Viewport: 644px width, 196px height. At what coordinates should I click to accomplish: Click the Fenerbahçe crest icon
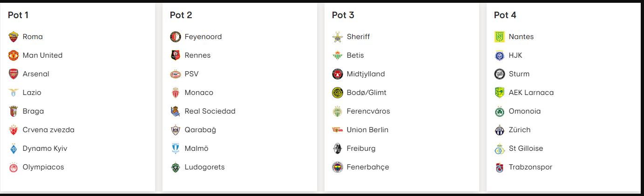[338, 167]
